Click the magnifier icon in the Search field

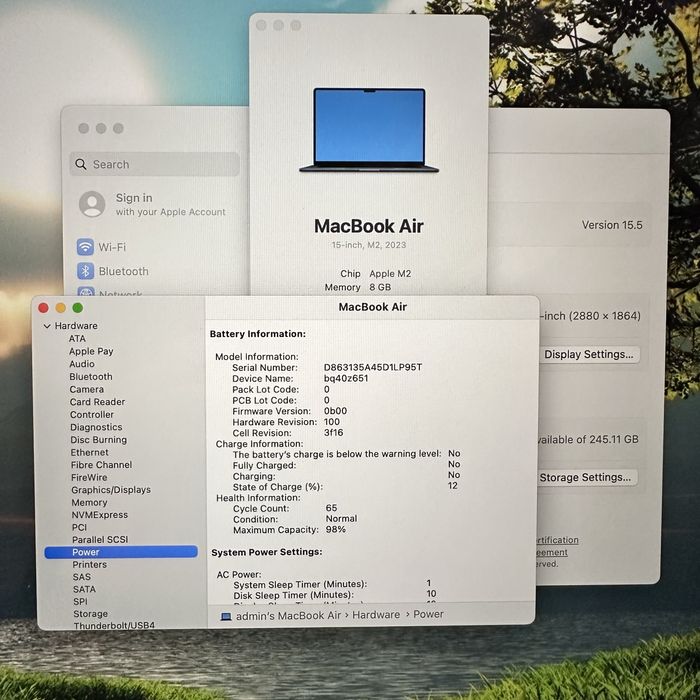click(x=81, y=164)
